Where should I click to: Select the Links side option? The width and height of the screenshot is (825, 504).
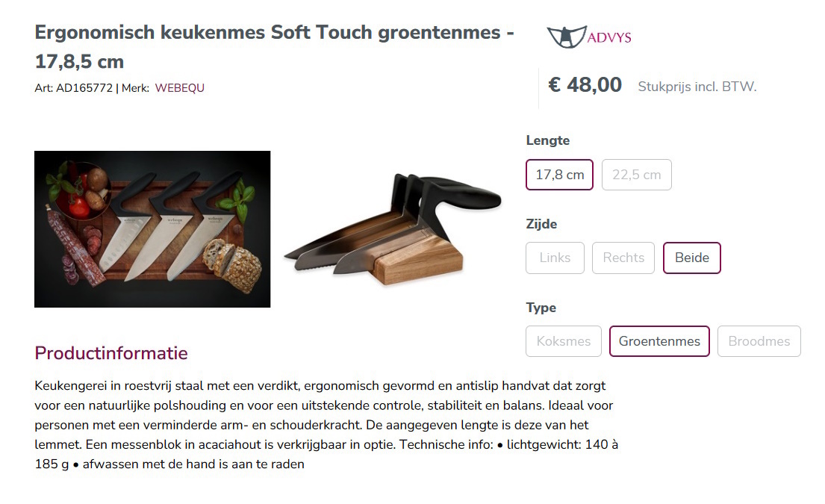tap(555, 258)
